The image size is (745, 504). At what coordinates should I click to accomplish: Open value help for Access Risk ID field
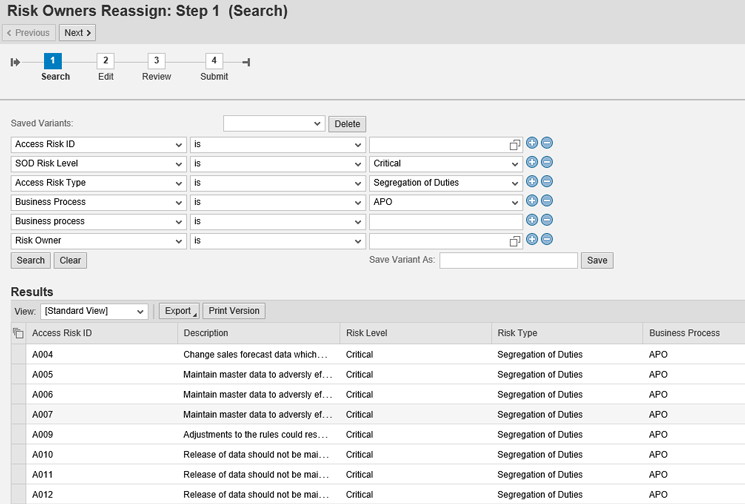[x=514, y=145]
